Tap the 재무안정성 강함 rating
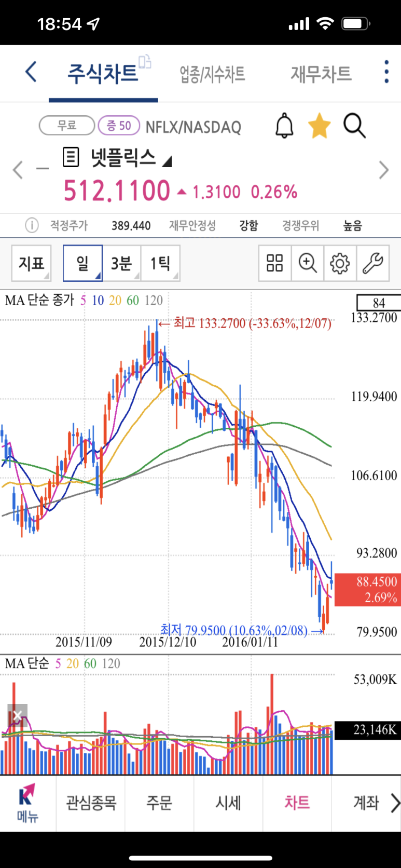Viewport: 401px width, 868px height. (x=213, y=225)
